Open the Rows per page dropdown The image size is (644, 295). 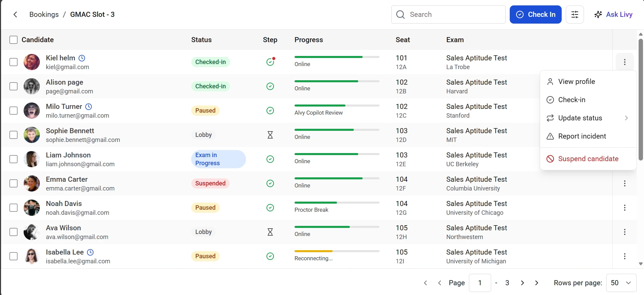[x=621, y=283]
